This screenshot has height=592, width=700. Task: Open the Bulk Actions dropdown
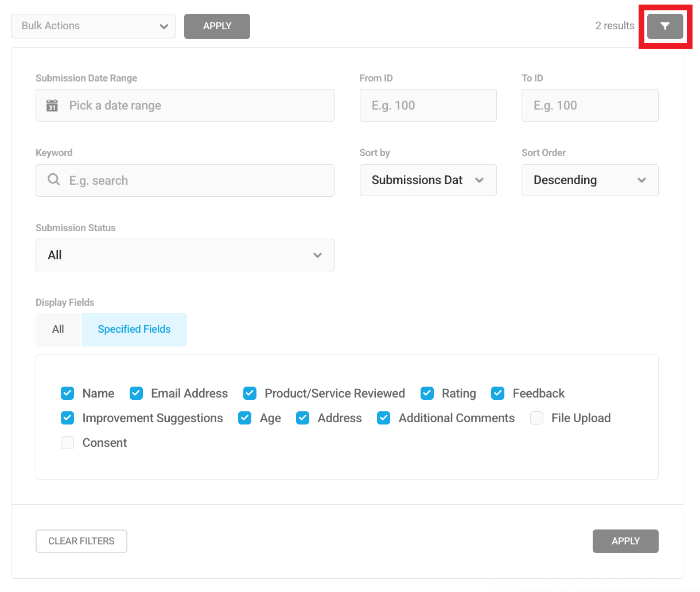click(94, 26)
